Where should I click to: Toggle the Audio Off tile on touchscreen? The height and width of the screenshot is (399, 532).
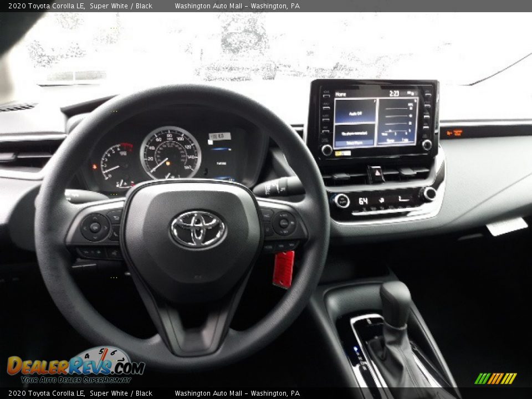point(355,114)
